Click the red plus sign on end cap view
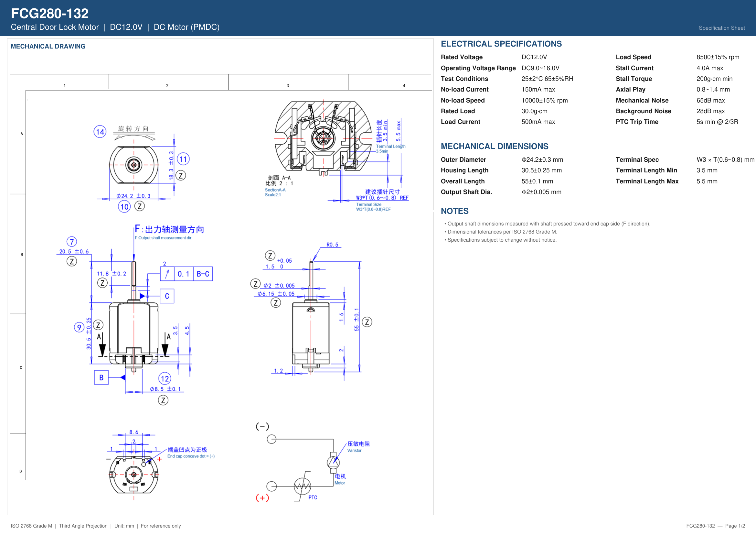756x535 pixels. [x=159, y=459]
